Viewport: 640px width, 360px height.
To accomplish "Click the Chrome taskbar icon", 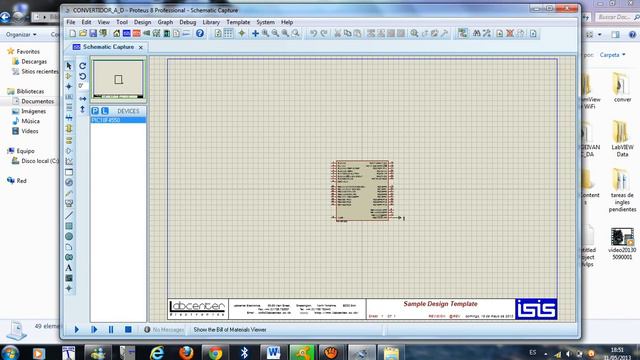I will 215,352.
